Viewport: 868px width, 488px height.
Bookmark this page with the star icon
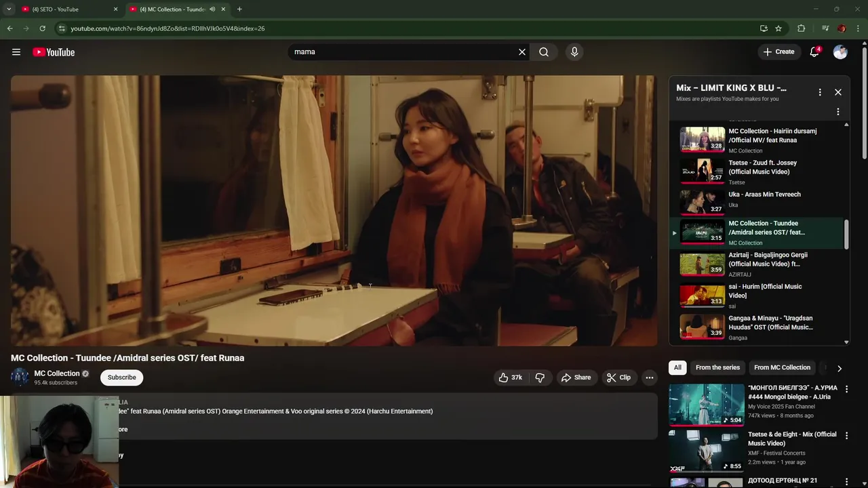click(x=778, y=28)
